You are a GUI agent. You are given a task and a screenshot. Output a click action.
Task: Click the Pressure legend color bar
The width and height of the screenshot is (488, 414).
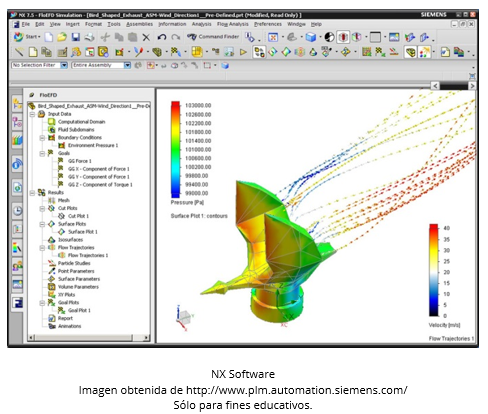point(175,149)
